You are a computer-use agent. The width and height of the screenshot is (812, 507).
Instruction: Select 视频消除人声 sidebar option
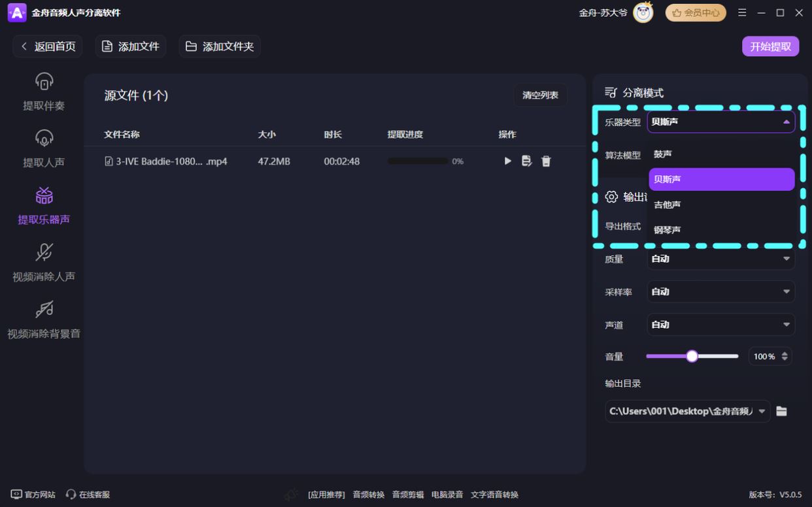(44, 263)
